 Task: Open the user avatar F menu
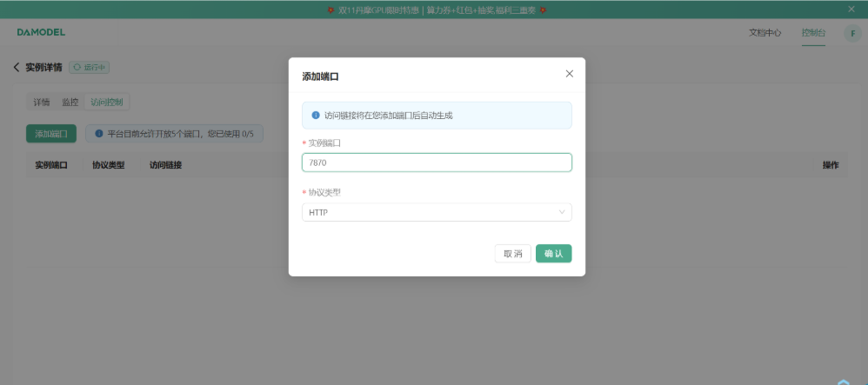[851, 33]
